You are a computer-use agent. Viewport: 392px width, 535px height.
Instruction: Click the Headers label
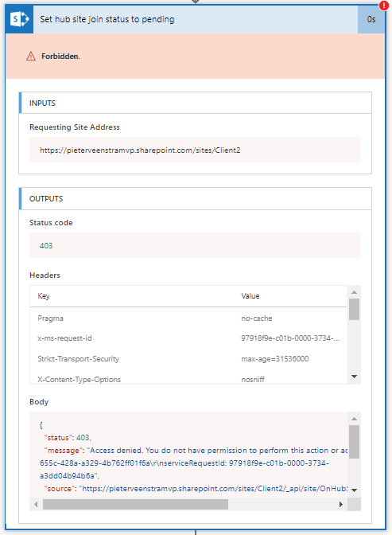45,275
